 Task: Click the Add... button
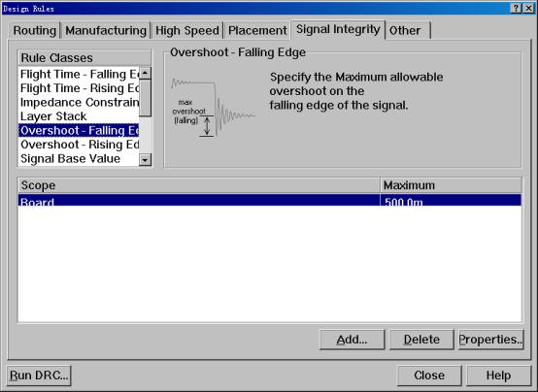click(353, 340)
